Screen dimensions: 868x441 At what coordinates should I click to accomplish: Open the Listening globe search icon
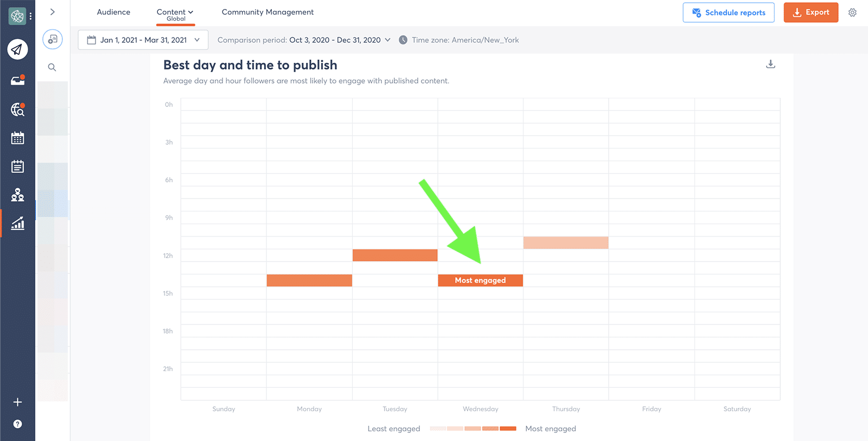point(17,109)
